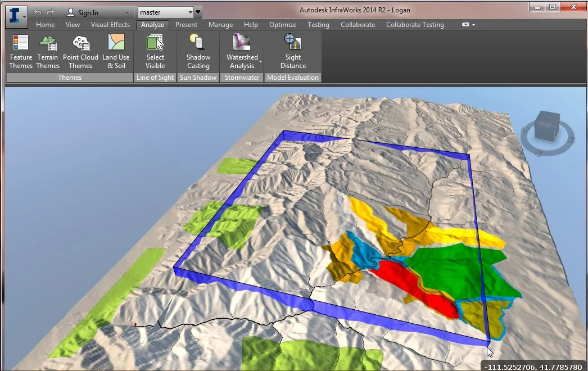The image size is (588, 371).
Task: Click the Stormwater panel label
Action: click(242, 78)
